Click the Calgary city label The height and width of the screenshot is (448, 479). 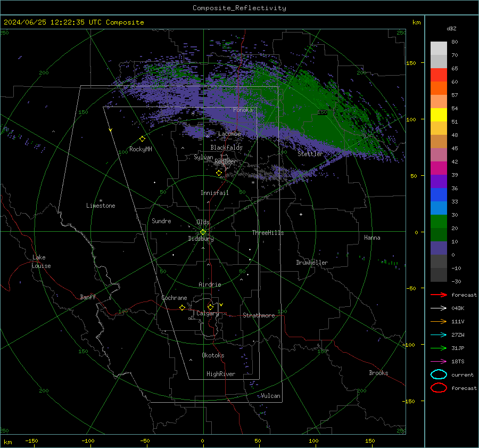tap(208, 313)
